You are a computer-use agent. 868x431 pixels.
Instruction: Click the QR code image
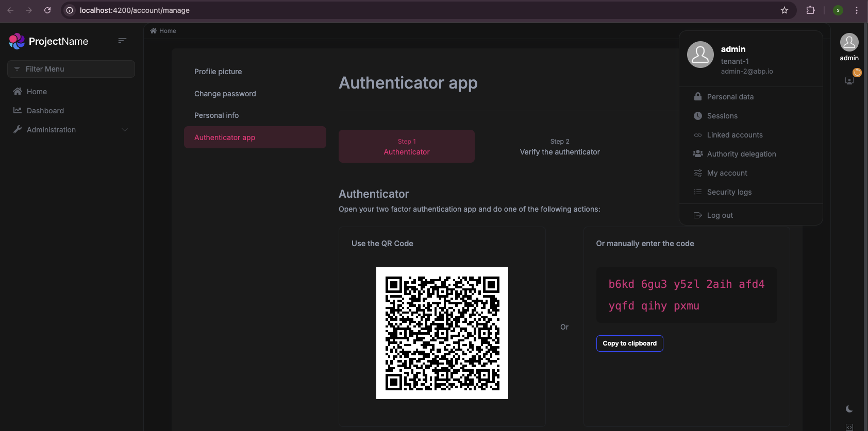coord(442,333)
